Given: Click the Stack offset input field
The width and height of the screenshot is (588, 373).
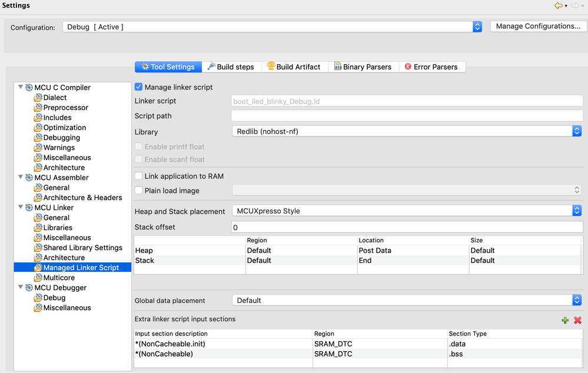Looking at the screenshot, I should click(x=406, y=227).
